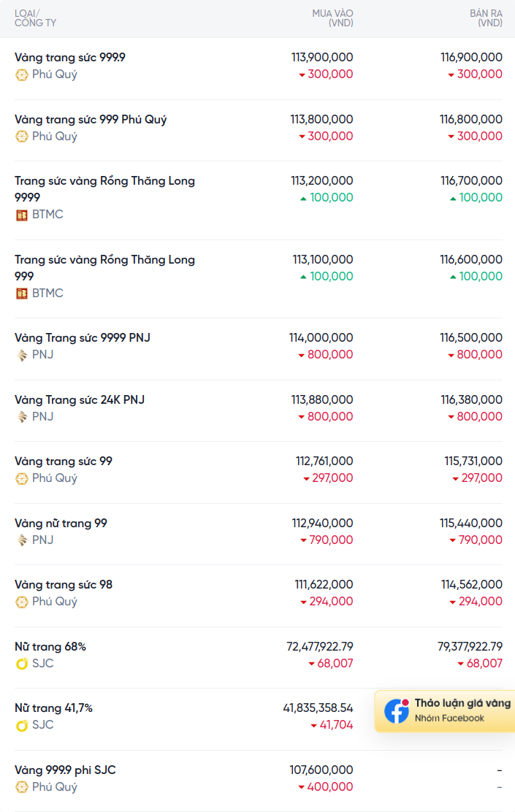The height and width of the screenshot is (812, 515).
Task: Click SJC ring icon under Nữ trang 41,7%
Action: coord(21,726)
